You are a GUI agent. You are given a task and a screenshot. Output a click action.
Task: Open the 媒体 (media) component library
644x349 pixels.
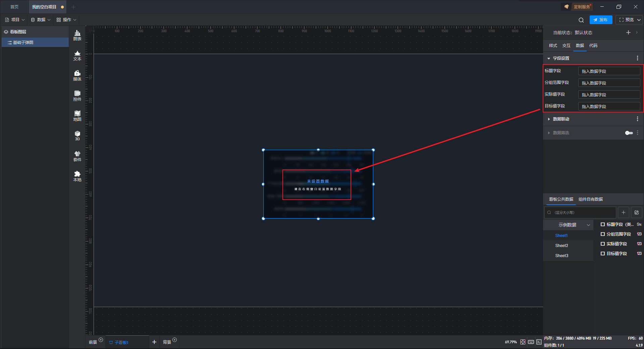(77, 76)
